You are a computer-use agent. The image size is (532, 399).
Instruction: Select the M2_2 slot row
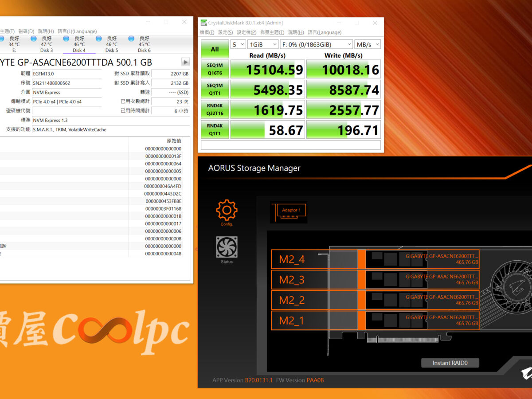(x=375, y=300)
